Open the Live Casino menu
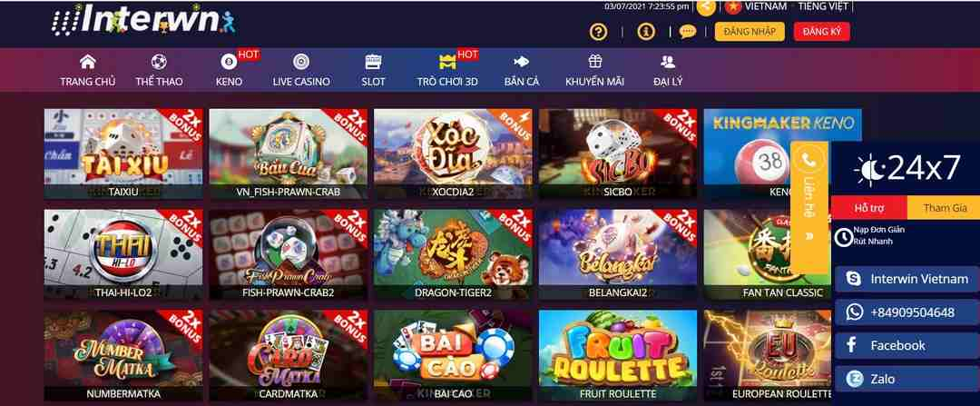Image resolution: width=980 pixels, height=406 pixels. 301,70
